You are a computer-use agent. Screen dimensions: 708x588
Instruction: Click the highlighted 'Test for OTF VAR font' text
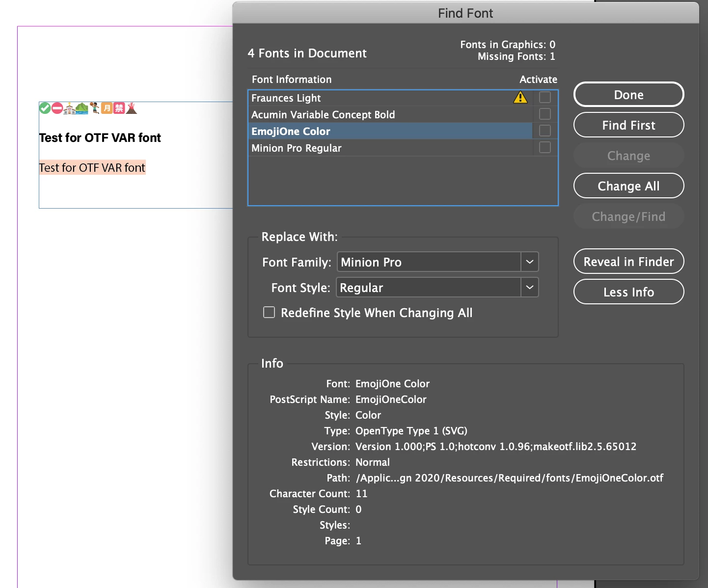coord(92,168)
